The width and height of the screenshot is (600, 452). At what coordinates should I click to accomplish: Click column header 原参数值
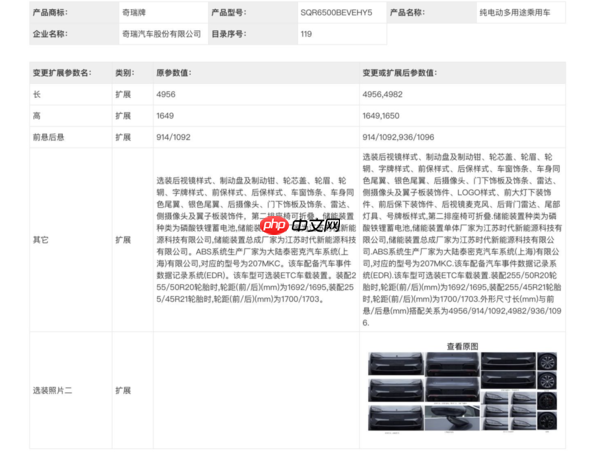[x=174, y=73]
